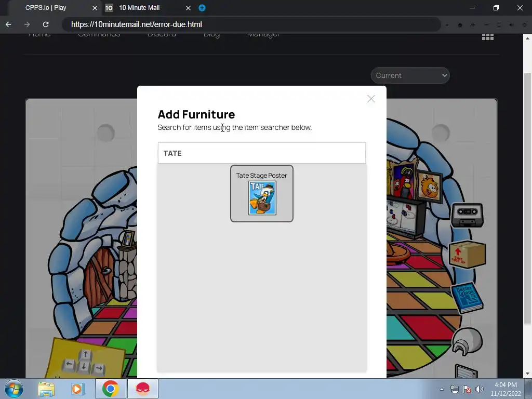Reload the current page
This screenshot has width=532, height=399.
[46, 24]
